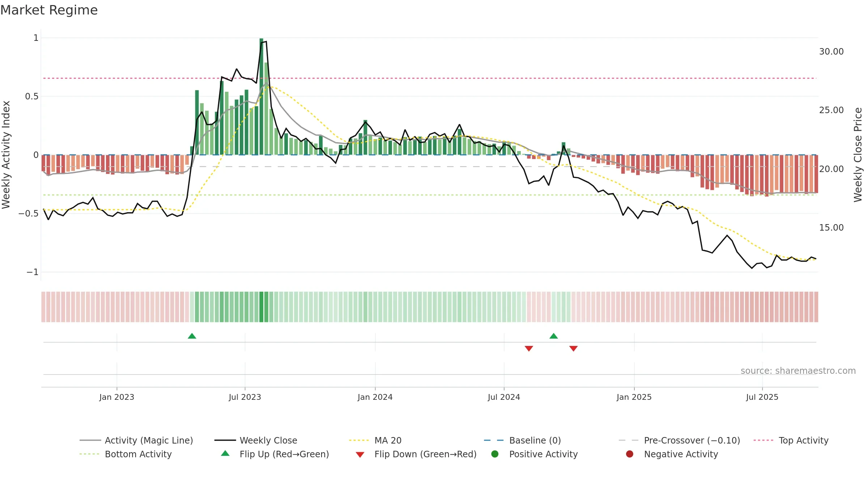Viewport: 868px width, 488px height.
Task: Click the 0.5 activity axis value
Action: coord(31,97)
